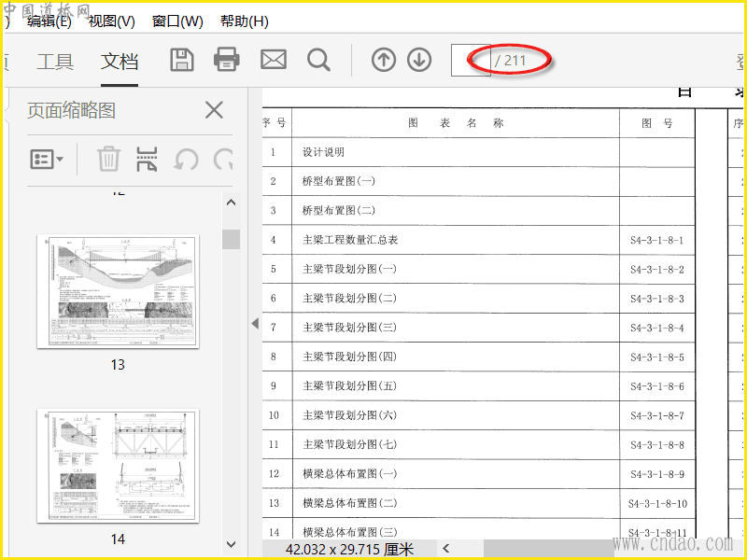The width and height of the screenshot is (747, 560).
Task: Click thumbnail panel scroll down arrow
Action: 231,544
